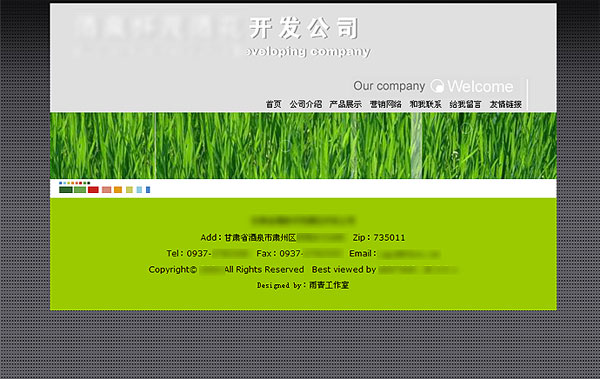The height and width of the screenshot is (379, 600).
Task: Open the 和我联系 contact page
Action: pos(426,104)
